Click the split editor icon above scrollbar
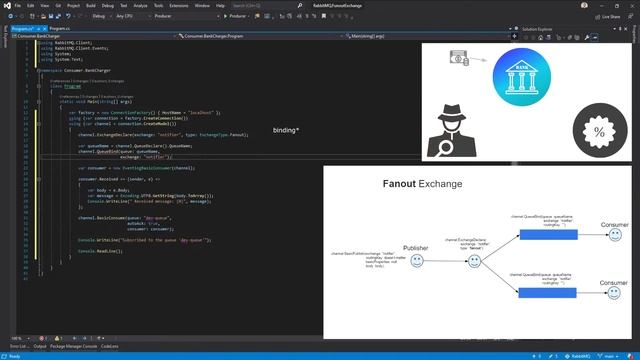The image size is (640, 360). coord(514,36)
